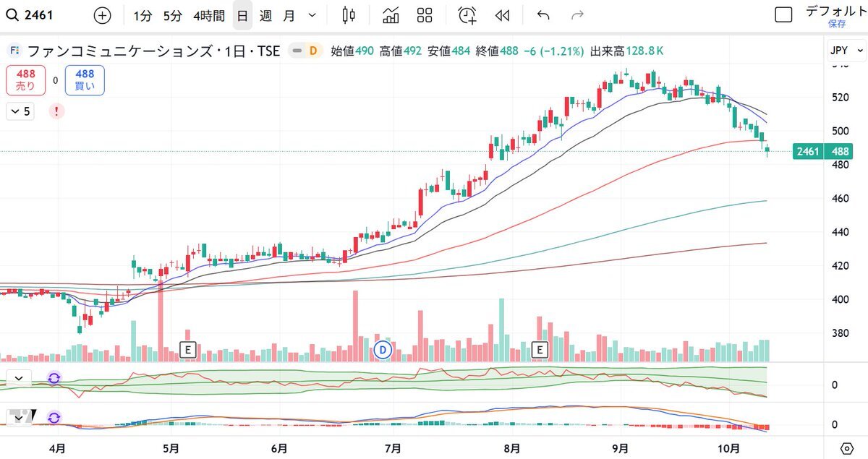Toggle the layout square checkbox icon
868x459 pixels.
click(x=783, y=15)
